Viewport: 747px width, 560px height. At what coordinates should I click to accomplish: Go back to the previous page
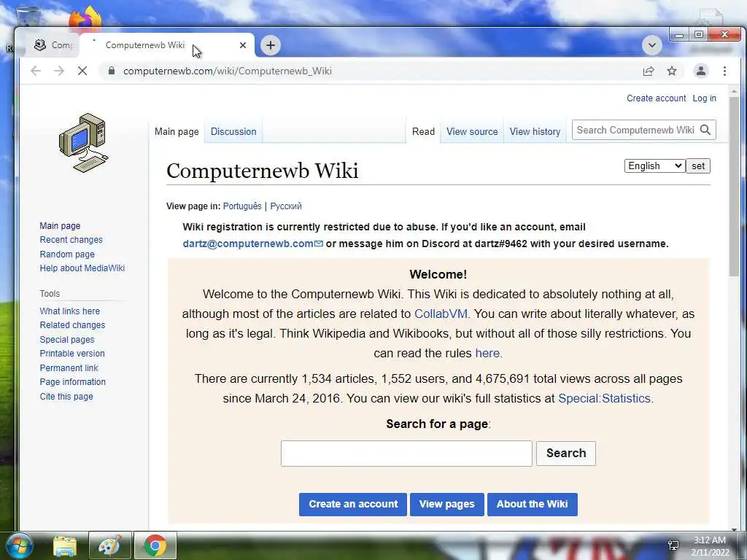[36, 71]
